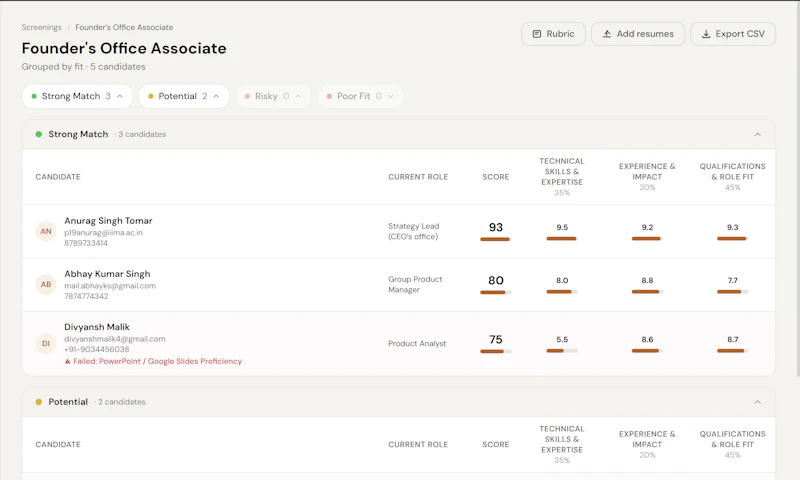Image resolution: width=800 pixels, height=480 pixels.
Task: Open candidate Divyansh Malik
Action: (x=97, y=326)
